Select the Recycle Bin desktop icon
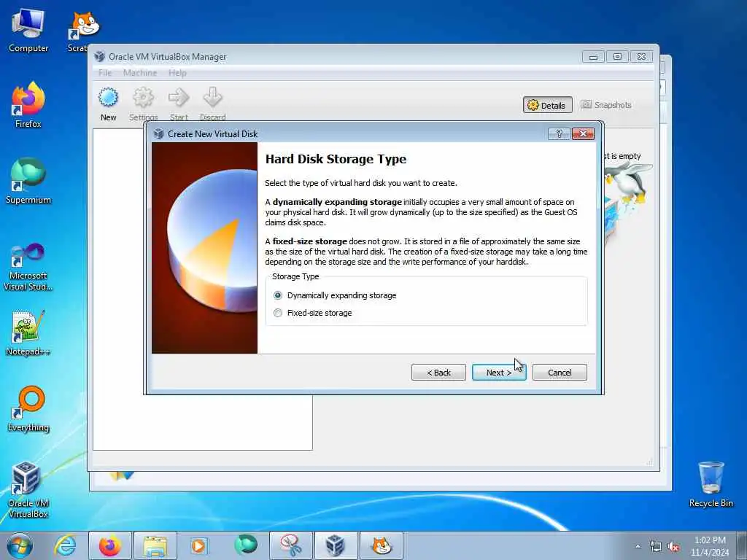 click(711, 484)
